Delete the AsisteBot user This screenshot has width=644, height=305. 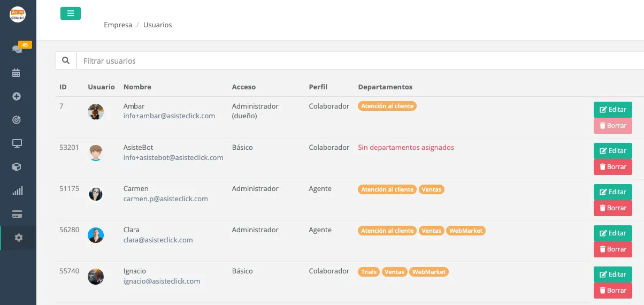[613, 167]
